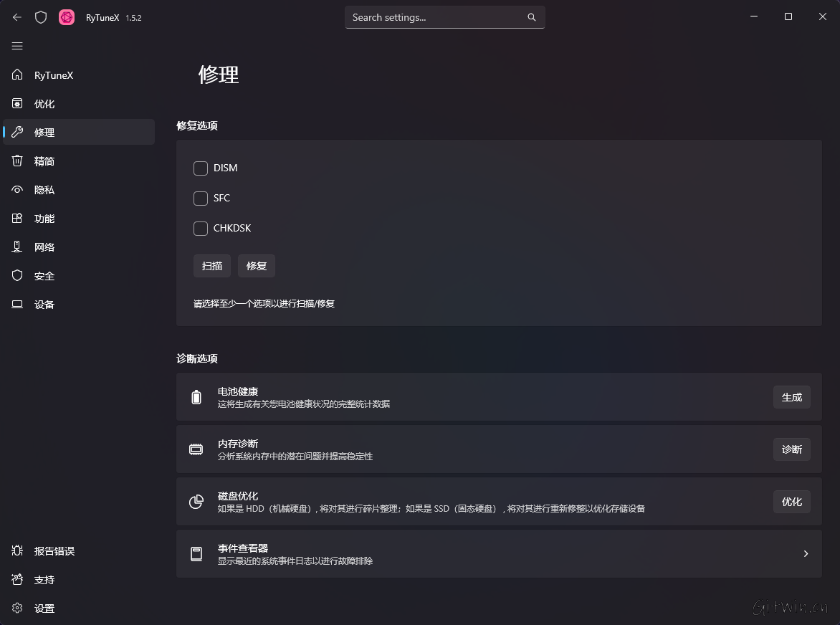Click the shield icon in title bar

tap(41, 17)
